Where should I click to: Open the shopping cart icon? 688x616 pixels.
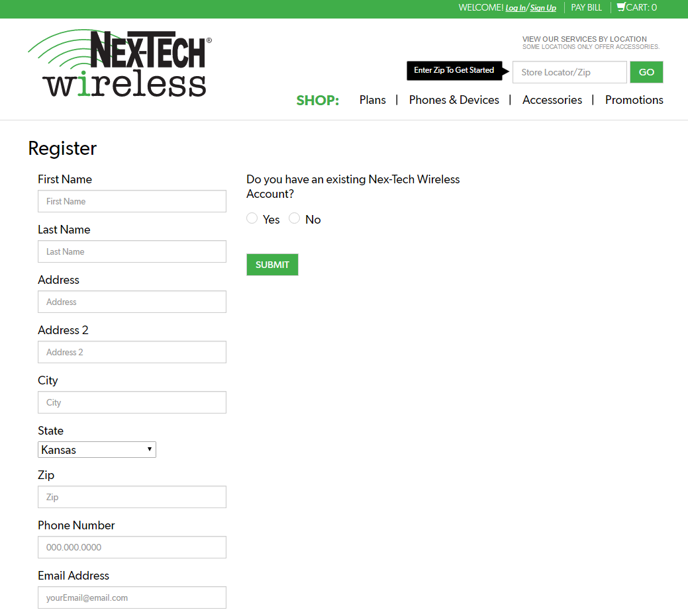pos(621,7)
